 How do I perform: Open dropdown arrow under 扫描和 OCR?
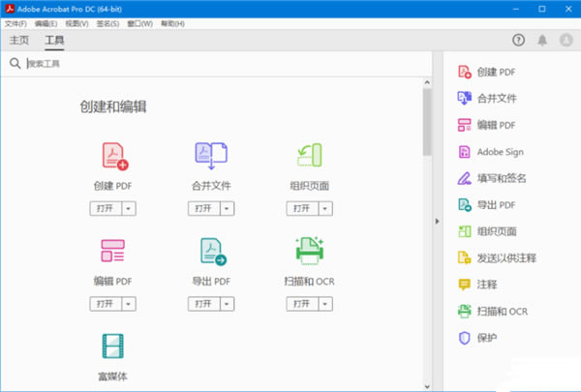click(x=324, y=303)
